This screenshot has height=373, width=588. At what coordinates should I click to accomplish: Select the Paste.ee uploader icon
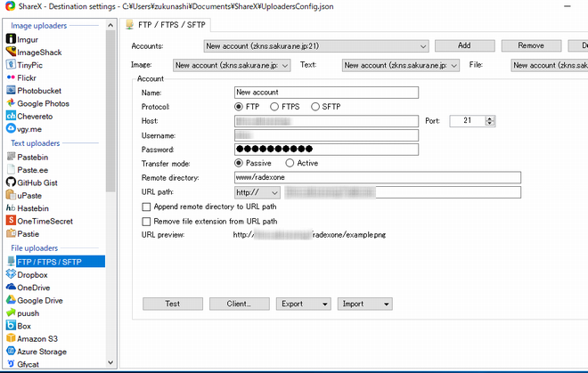pos(11,169)
